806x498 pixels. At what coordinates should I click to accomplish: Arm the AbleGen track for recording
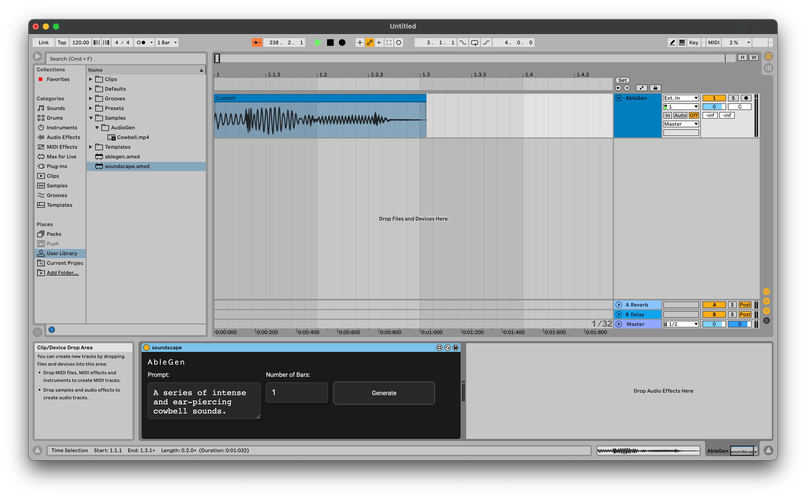tap(746, 98)
